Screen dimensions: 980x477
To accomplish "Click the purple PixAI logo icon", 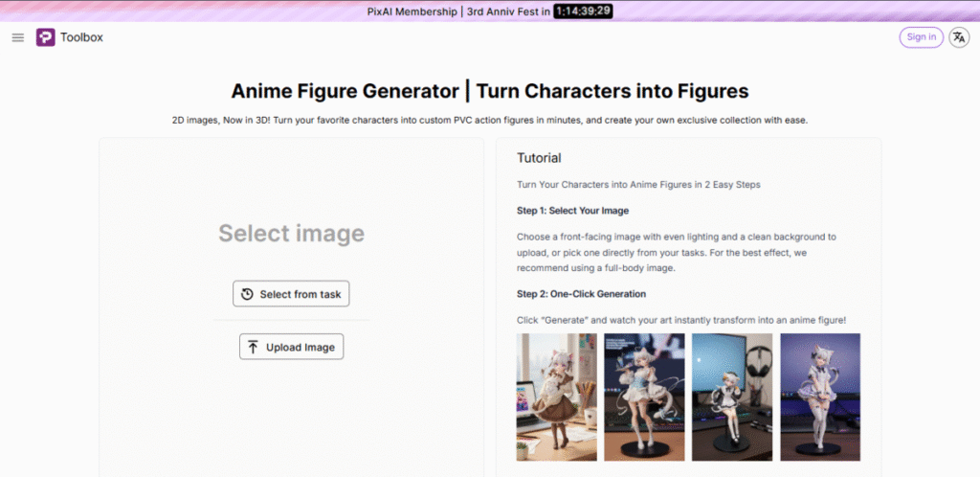I will (45, 37).
